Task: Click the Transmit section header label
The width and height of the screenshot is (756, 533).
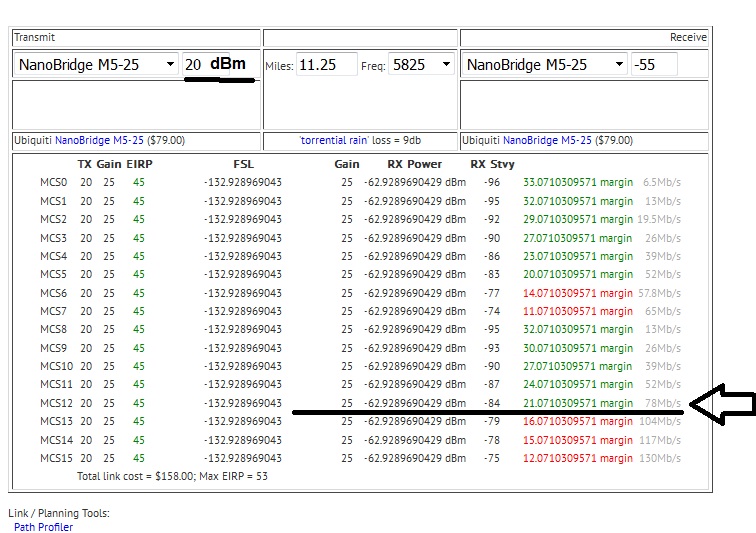Action: (34, 37)
